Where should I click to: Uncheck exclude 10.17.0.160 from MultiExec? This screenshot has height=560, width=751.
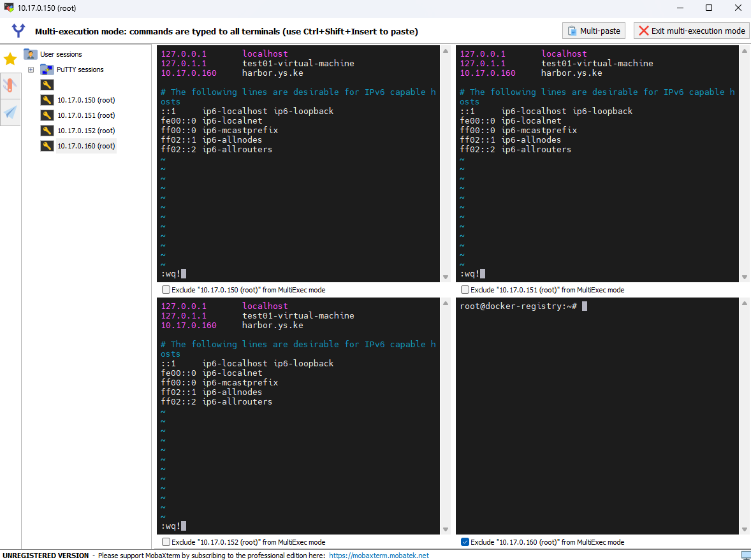pos(465,542)
